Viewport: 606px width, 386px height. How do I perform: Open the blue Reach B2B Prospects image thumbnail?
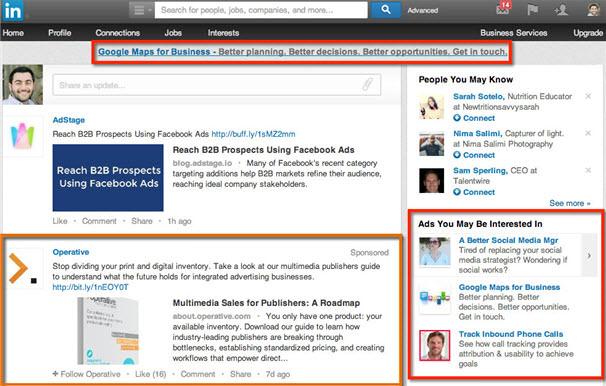pyautogui.click(x=108, y=177)
